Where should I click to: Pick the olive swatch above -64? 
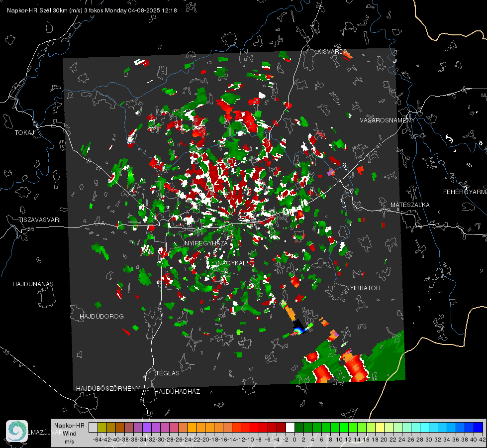102,427
